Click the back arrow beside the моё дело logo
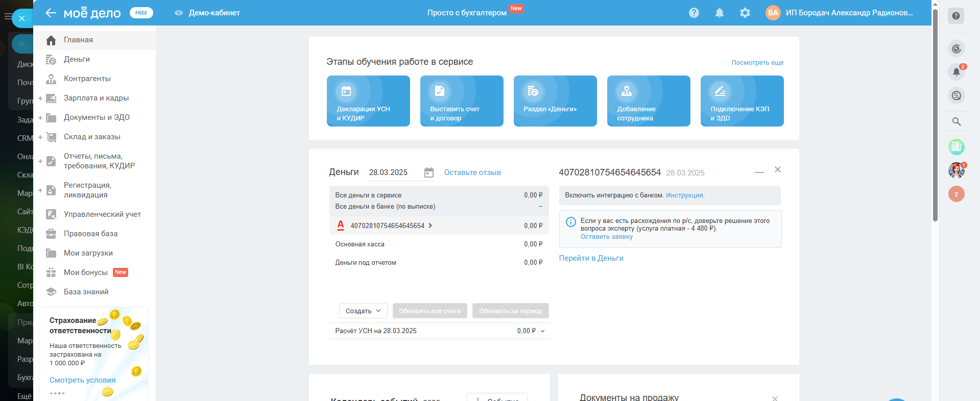 [51, 13]
